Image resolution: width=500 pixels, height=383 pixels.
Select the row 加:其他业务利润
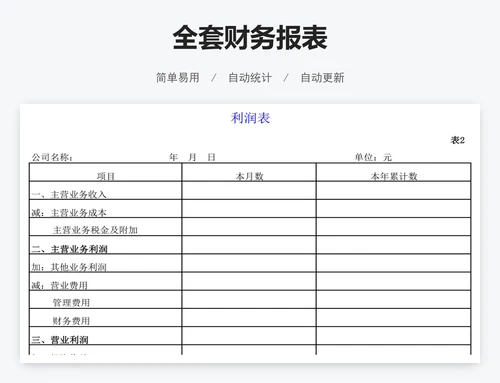point(250,263)
